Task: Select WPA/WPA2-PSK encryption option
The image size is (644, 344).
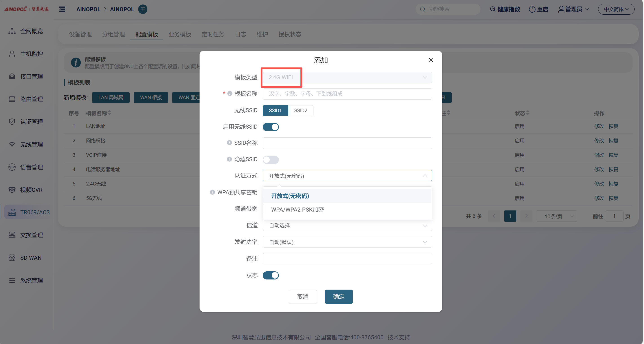Action: coord(297,210)
